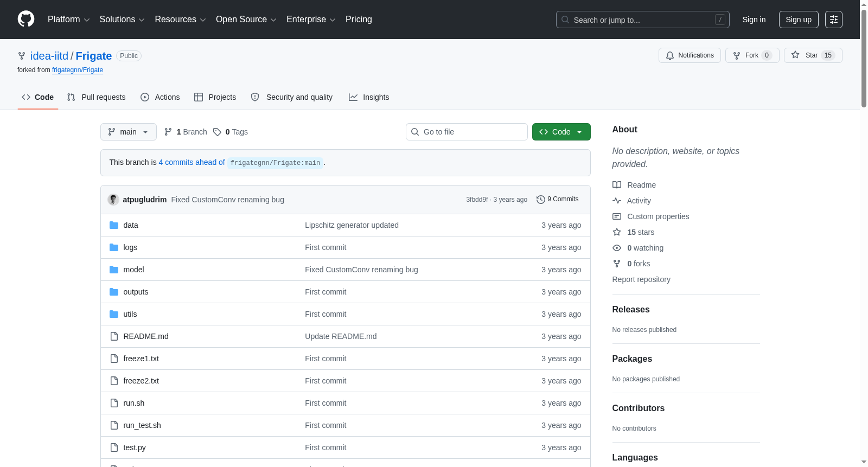Switch to the Pull requests tab

coord(96,97)
